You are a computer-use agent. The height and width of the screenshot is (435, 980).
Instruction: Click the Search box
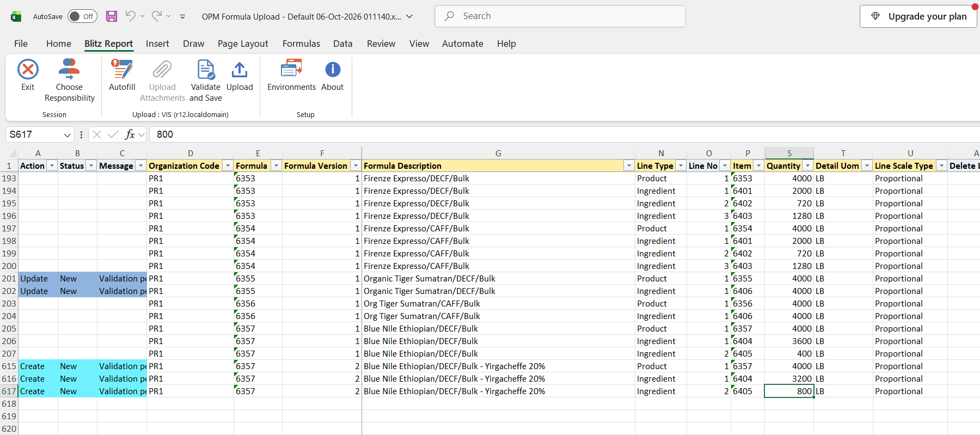(560, 16)
